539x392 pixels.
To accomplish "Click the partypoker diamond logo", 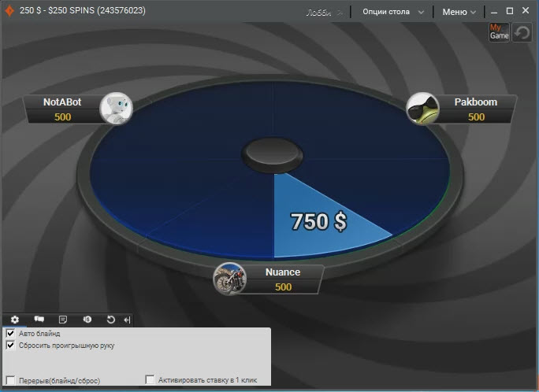I will pyautogui.click(x=9, y=11).
